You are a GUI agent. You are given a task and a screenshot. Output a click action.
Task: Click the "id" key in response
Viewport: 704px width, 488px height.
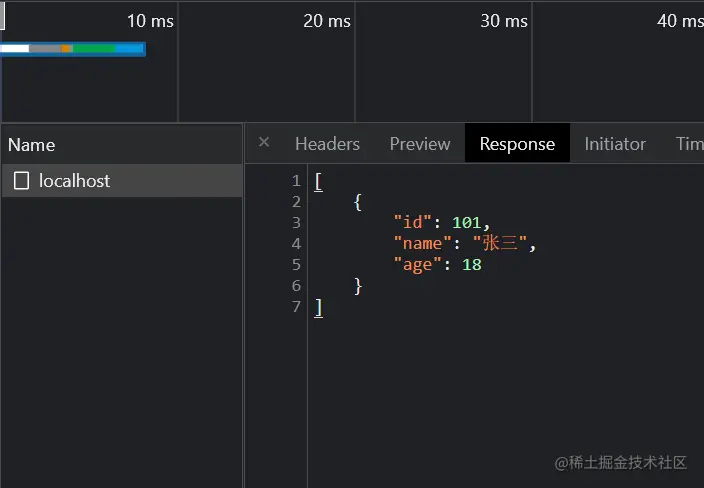(413, 222)
